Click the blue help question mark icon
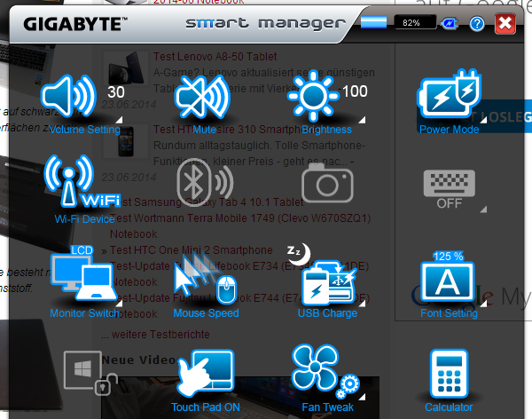Screen dimensions: 532x419 pos(477,24)
